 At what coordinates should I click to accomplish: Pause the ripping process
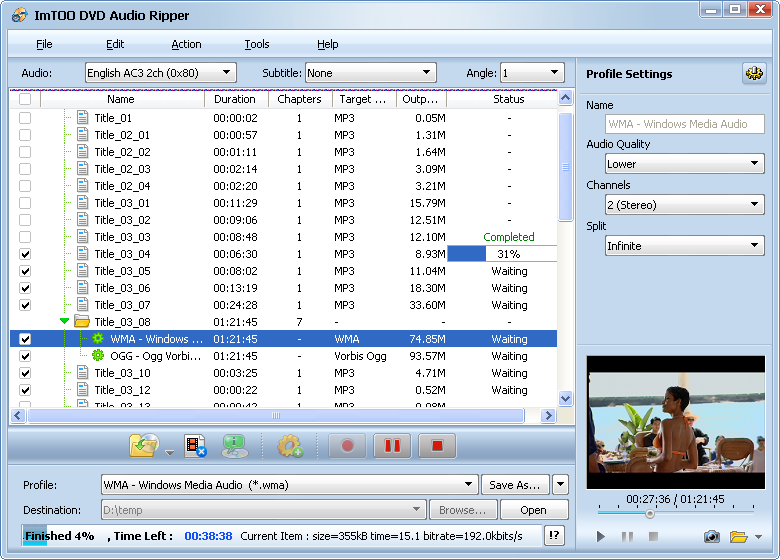(x=392, y=446)
